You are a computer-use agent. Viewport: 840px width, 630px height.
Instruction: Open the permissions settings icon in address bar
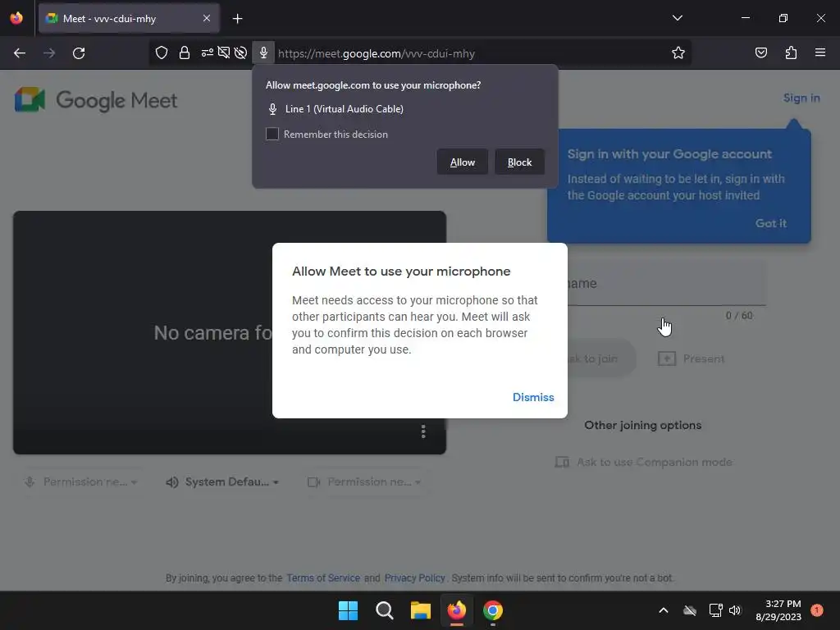tap(208, 52)
